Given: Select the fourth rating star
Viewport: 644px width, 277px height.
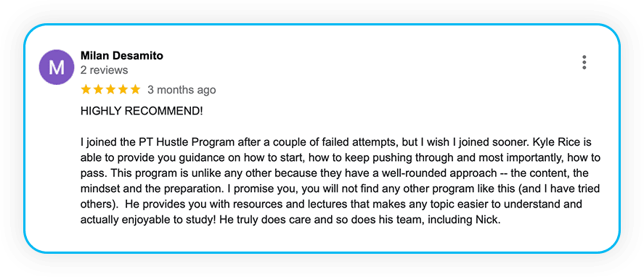Looking at the screenshot, I should [x=123, y=89].
